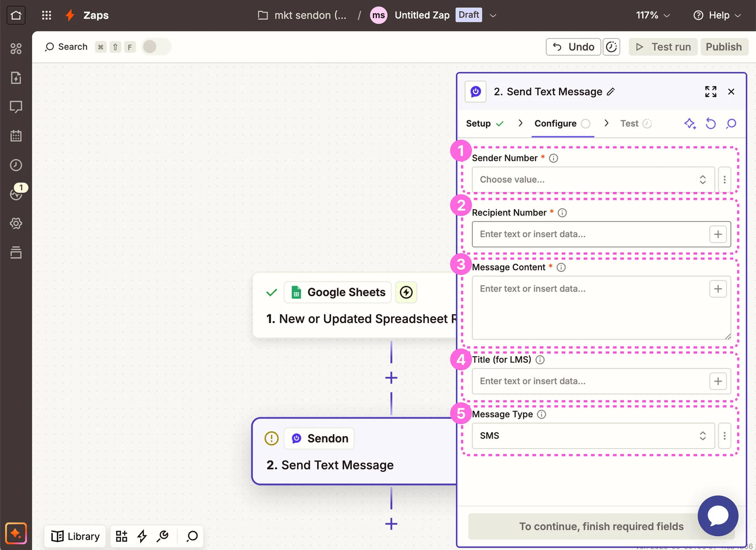Click the refresh fields icon in panel

pos(710,124)
